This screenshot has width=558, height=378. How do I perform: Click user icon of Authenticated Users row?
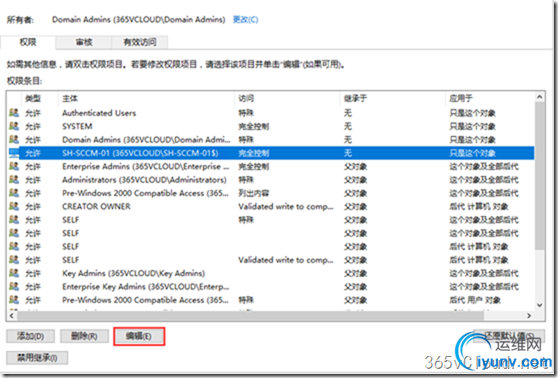pyautogui.click(x=14, y=113)
